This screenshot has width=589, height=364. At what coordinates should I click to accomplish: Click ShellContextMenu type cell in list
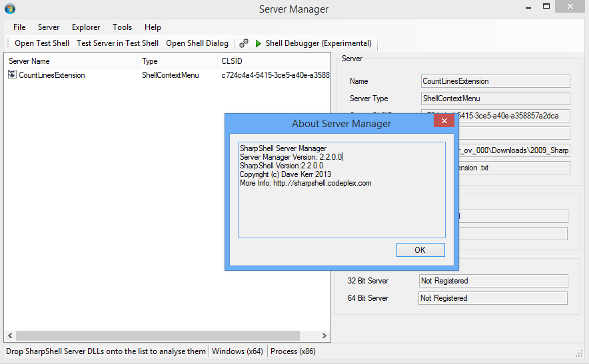[x=170, y=75]
